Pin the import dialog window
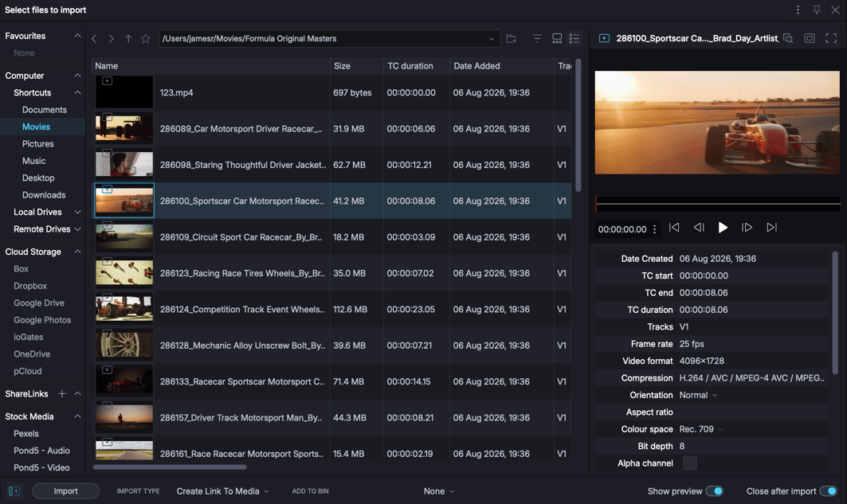The width and height of the screenshot is (847, 504). tap(817, 10)
